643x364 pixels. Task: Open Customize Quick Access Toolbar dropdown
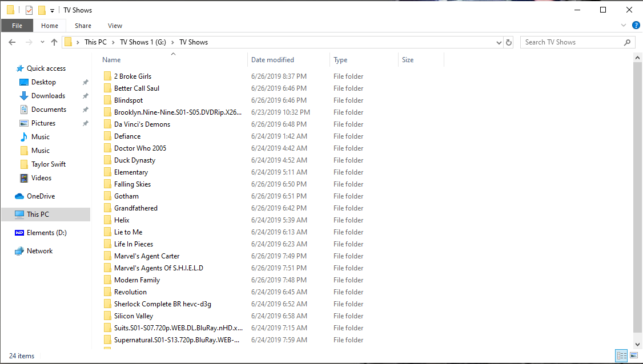[52, 11]
